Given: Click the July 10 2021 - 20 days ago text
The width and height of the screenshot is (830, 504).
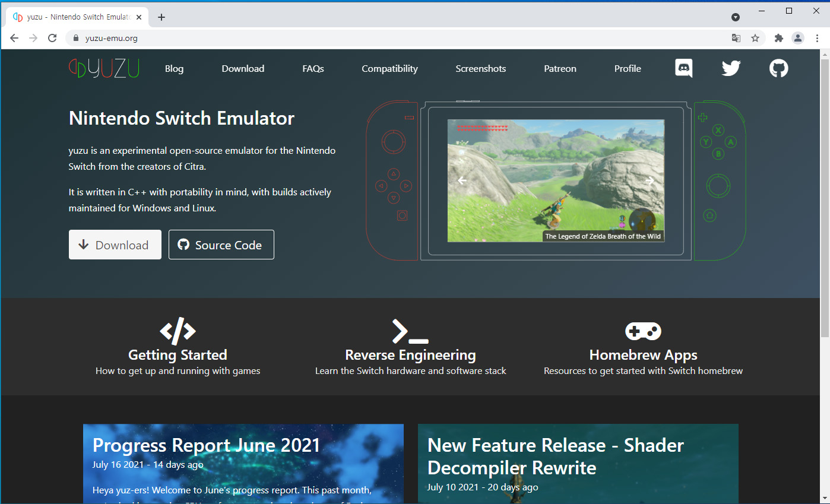Looking at the screenshot, I should pos(483,487).
